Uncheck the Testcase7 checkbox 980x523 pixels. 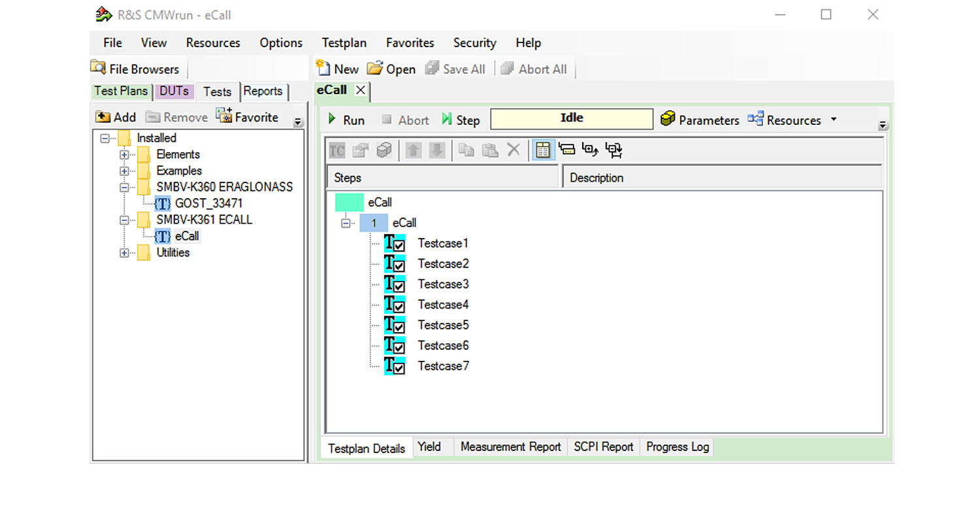(x=399, y=368)
